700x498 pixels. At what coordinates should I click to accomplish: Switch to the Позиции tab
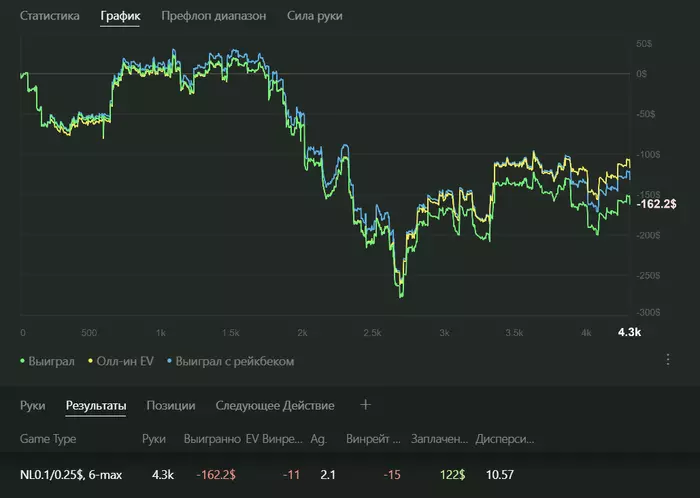coord(171,405)
